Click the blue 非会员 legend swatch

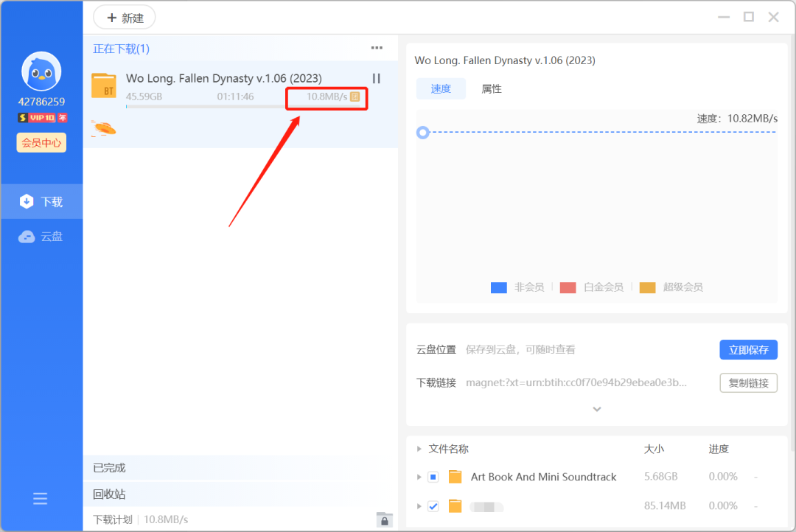point(498,287)
